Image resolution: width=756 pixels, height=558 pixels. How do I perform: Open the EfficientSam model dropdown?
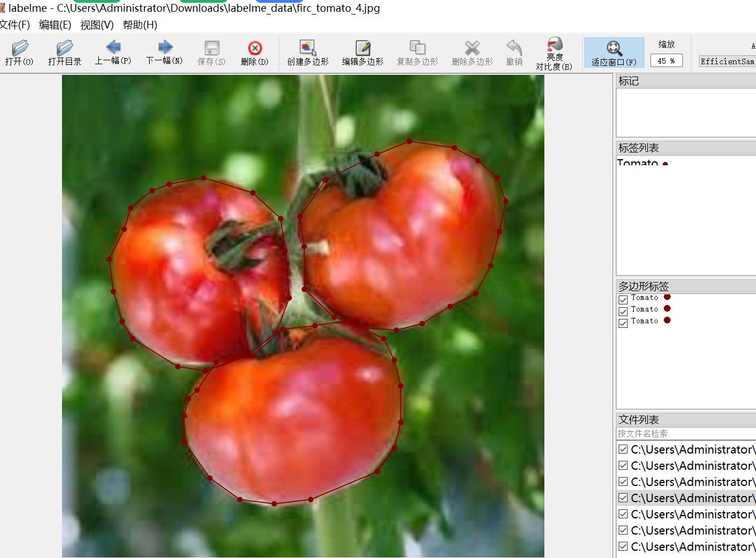pos(727,61)
